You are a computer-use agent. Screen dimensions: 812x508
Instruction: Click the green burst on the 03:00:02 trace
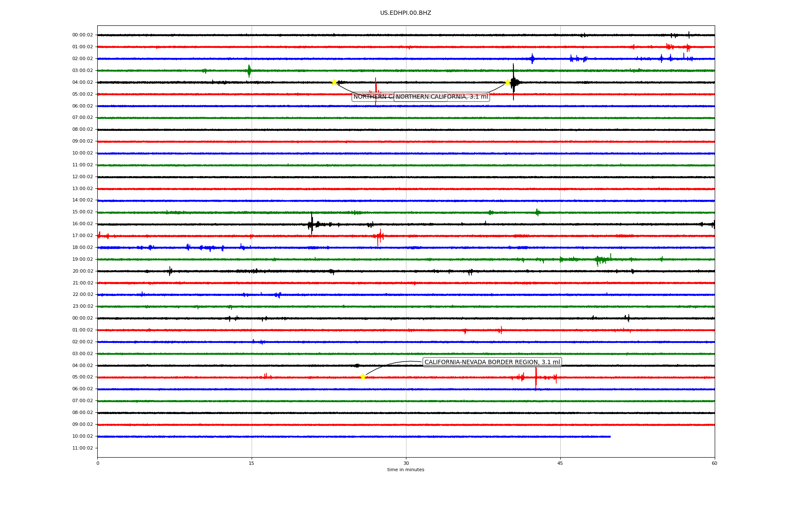[249, 71]
